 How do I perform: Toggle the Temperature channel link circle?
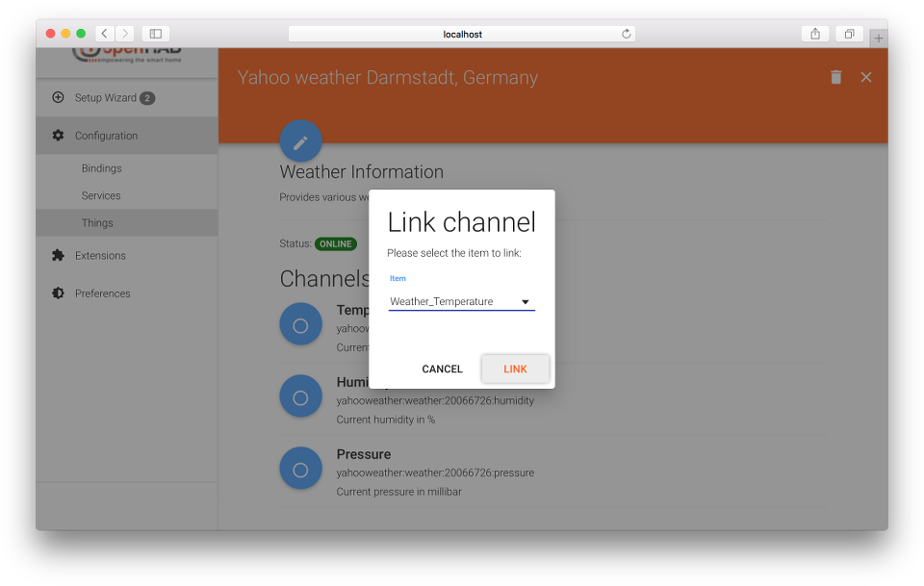pyautogui.click(x=300, y=324)
